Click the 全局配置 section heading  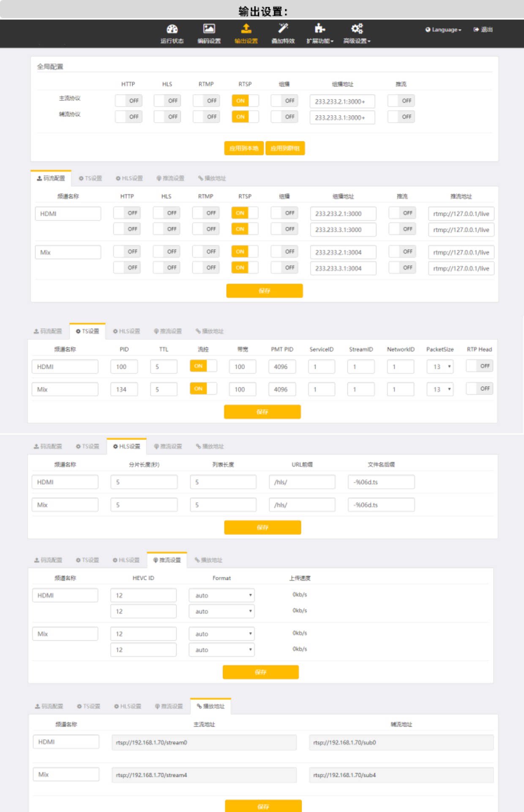50,66
